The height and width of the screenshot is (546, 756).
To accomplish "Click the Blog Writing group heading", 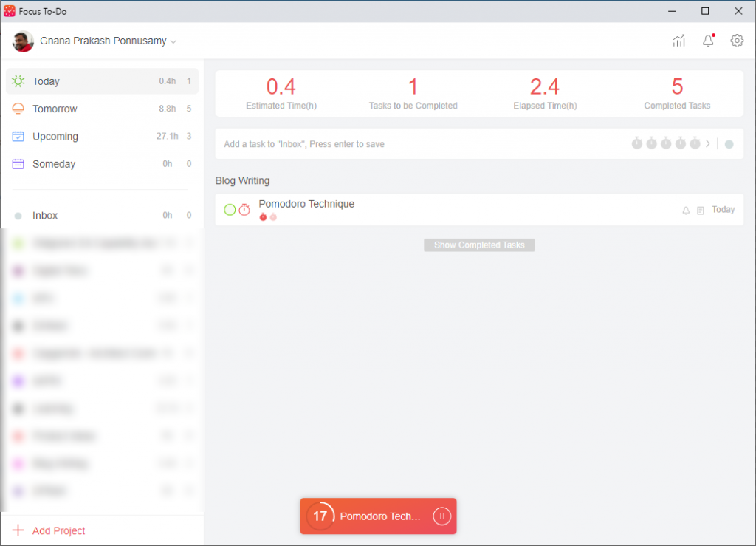I will tap(242, 181).
